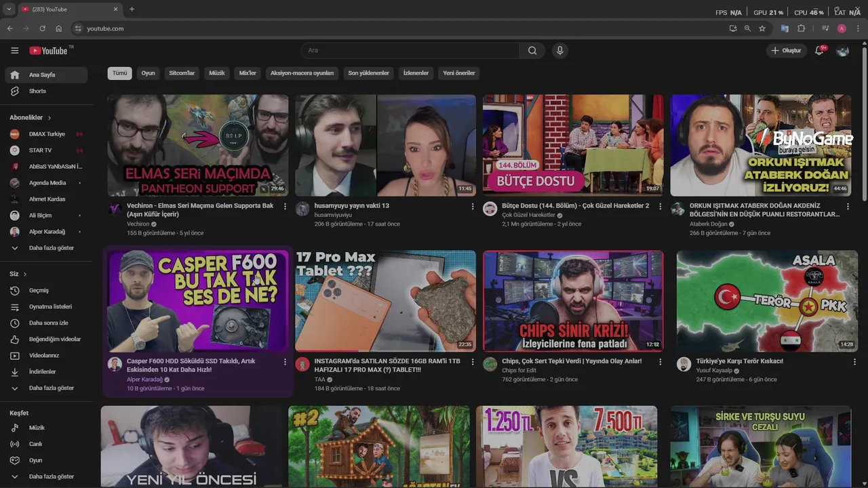Click the Ara search field

pyautogui.click(x=410, y=50)
